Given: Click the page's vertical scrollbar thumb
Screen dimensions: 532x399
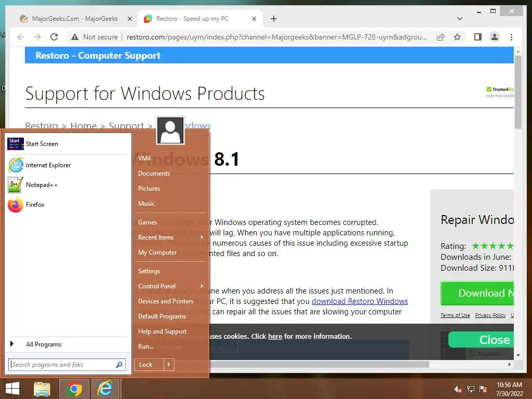Looking at the screenshot, I should pos(518,92).
